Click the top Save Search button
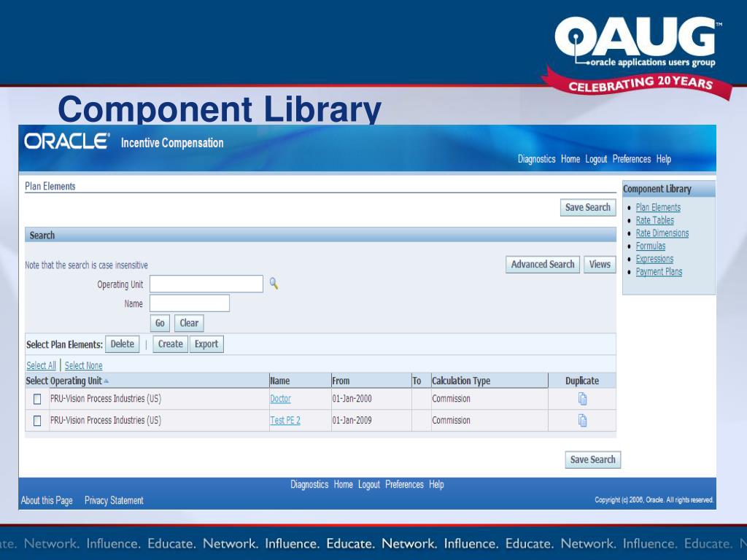The height and width of the screenshot is (560, 747). point(588,207)
